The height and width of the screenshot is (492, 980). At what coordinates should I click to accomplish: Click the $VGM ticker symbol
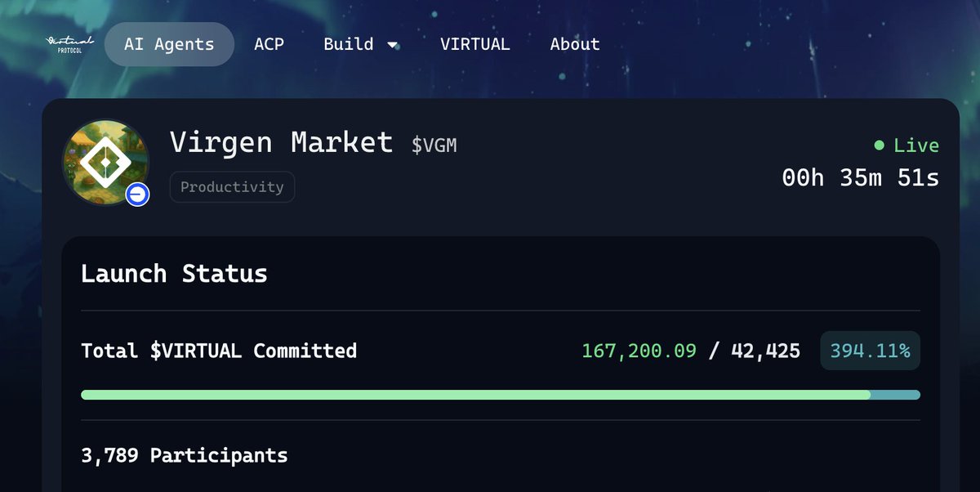434,145
